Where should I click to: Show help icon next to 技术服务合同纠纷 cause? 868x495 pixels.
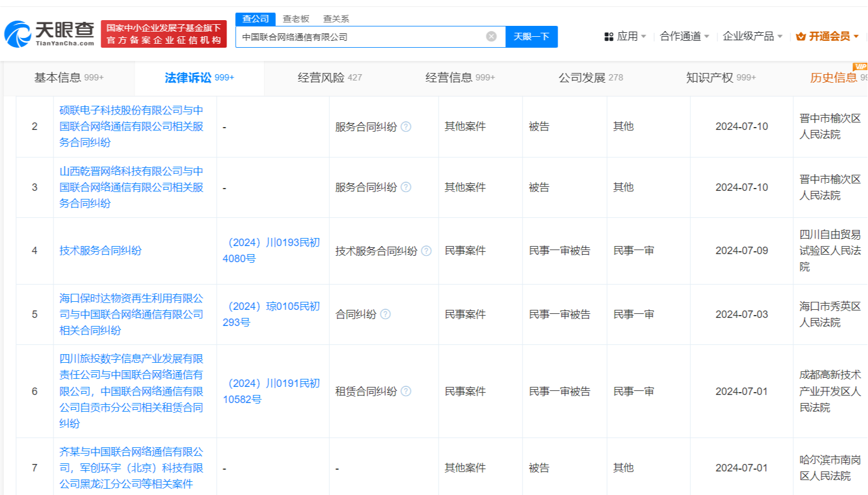tap(427, 251)
